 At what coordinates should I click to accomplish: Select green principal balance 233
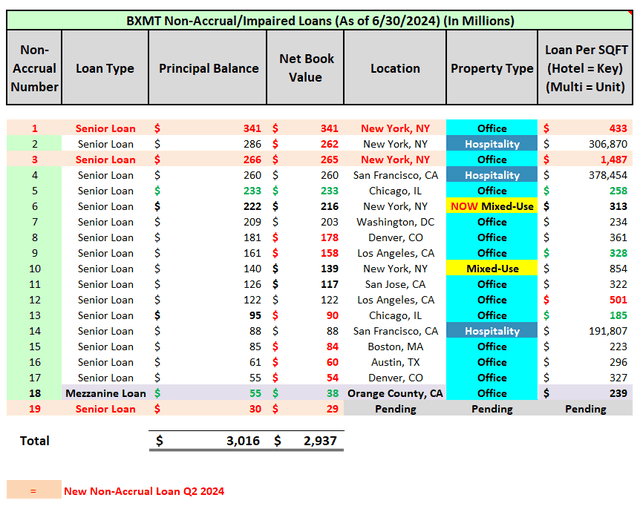coord(252,191)
